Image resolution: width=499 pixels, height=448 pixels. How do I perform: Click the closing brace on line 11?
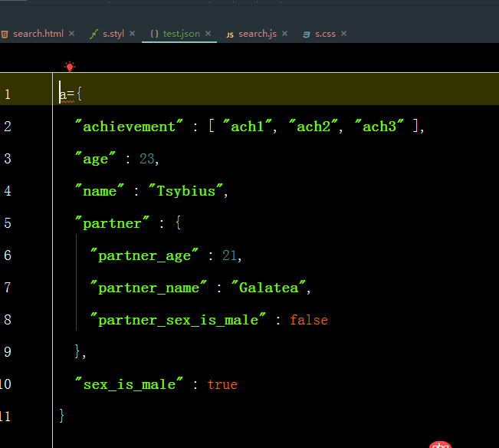coord(62,416)
